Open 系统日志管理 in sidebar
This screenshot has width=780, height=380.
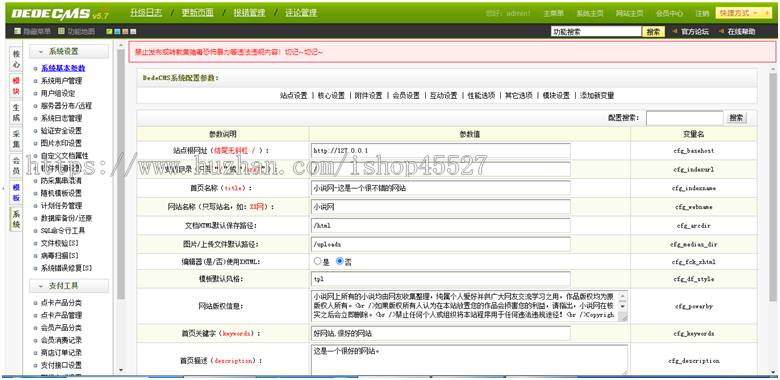click(x=61, y=118)
